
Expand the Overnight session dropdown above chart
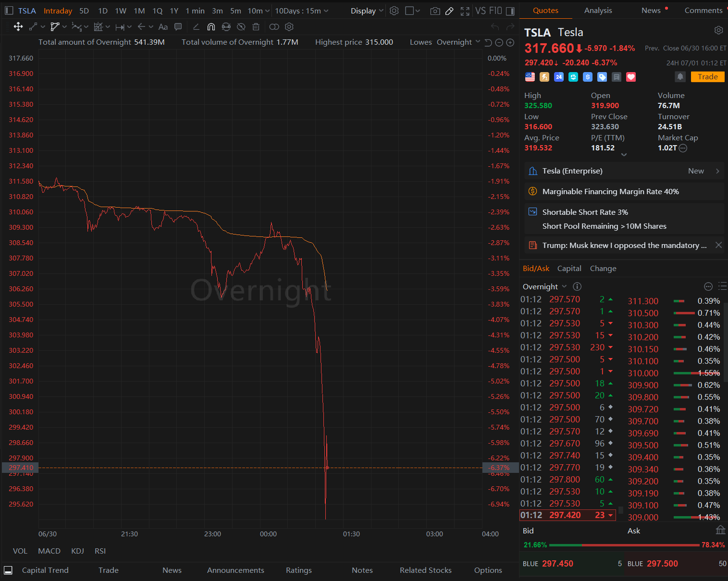tap(458, 42)
